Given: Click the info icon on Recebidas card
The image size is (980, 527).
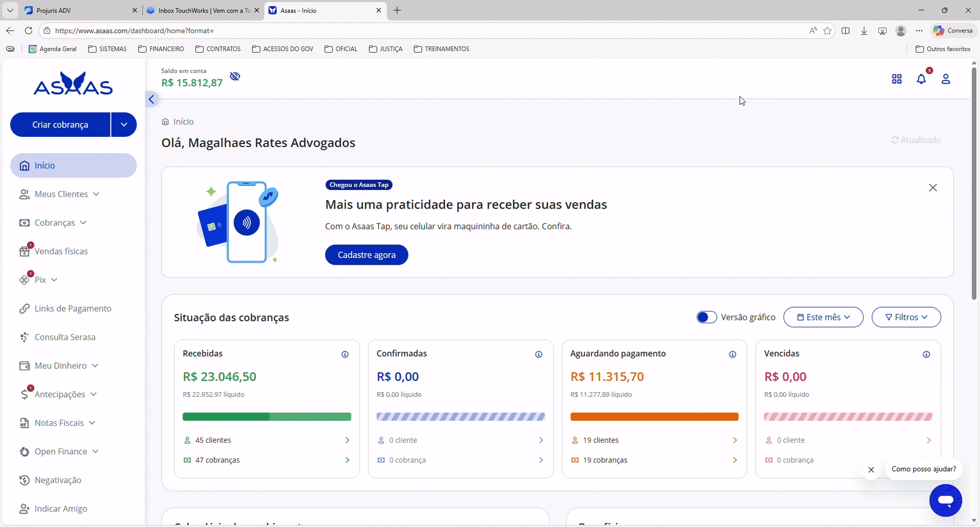Looking at the screenshot, I should click(x=345, y=354).
